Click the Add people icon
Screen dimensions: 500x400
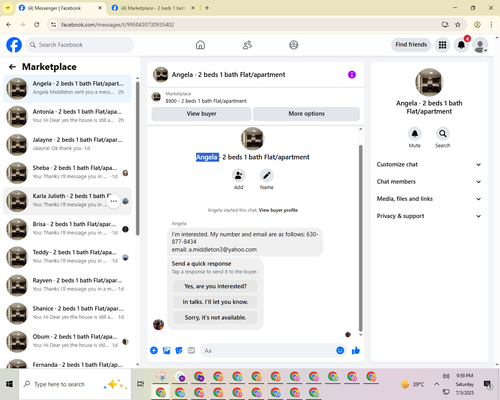click(x=239, y=175)
